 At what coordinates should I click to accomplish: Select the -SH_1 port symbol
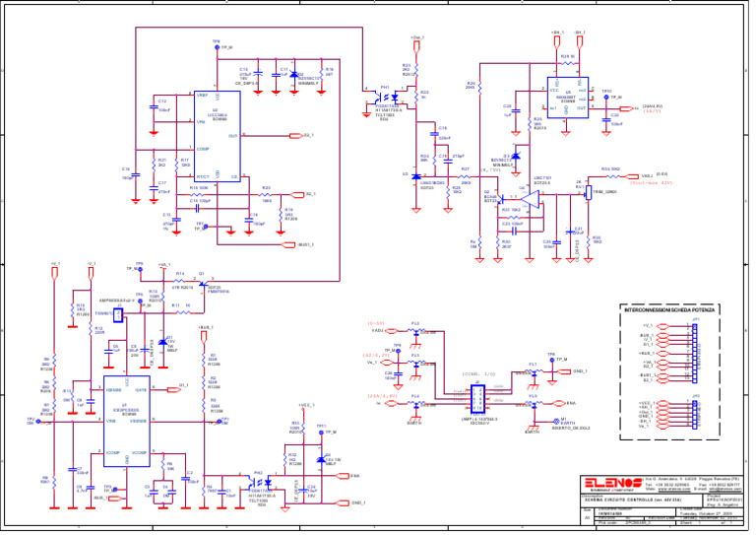tap(579, 41)
